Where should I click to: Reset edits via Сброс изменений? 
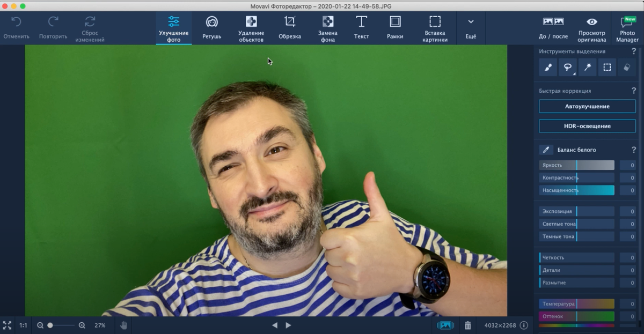90,29
